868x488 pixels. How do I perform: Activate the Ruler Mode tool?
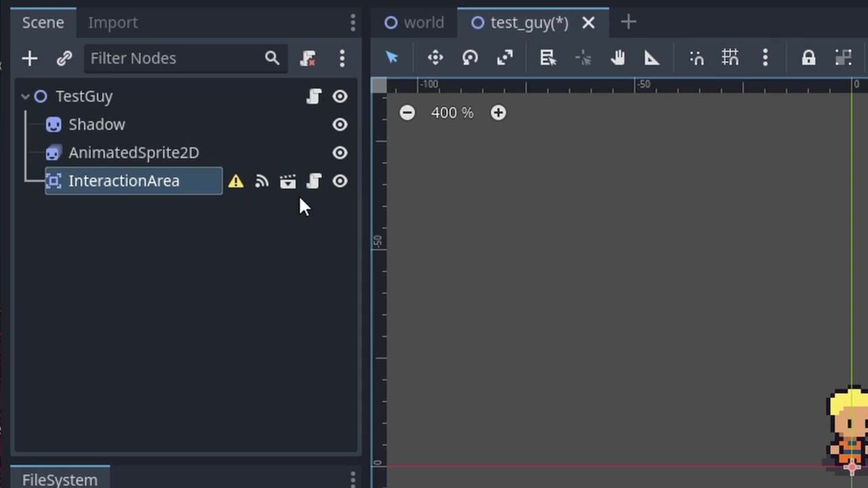pyautogui.click(x=652, y=58)
